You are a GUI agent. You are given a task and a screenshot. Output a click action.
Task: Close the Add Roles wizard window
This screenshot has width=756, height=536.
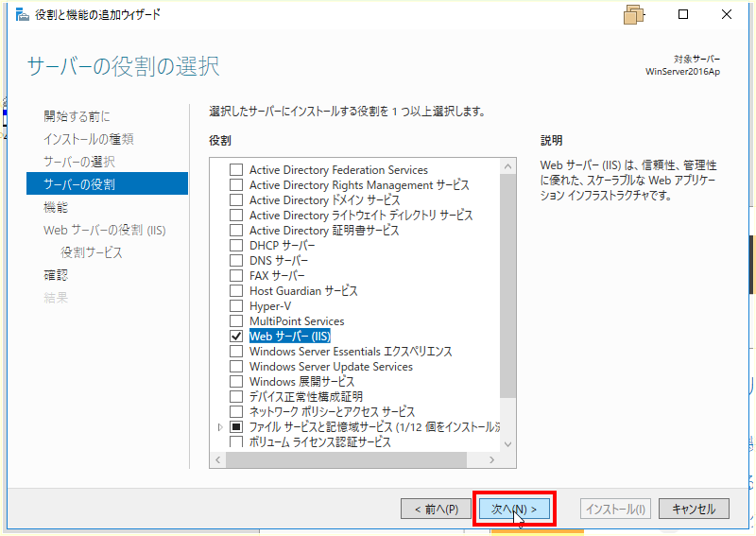726,14
